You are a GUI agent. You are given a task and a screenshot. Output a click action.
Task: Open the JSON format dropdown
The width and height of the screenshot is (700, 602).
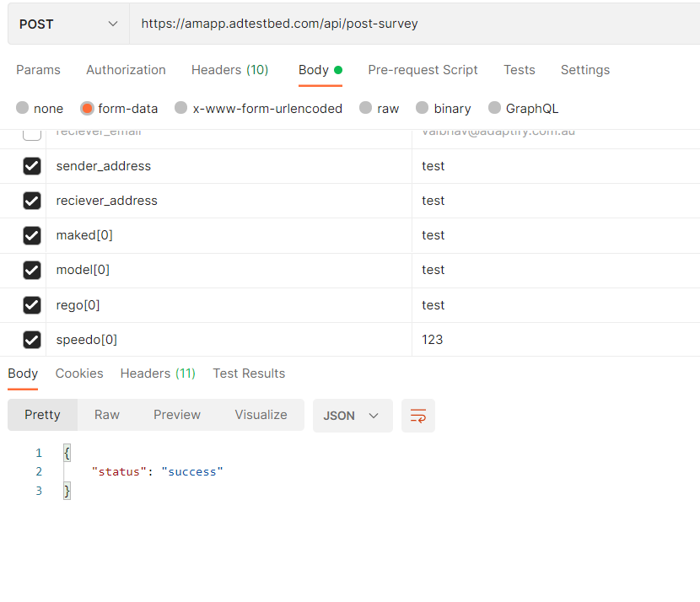click(353, 416)
